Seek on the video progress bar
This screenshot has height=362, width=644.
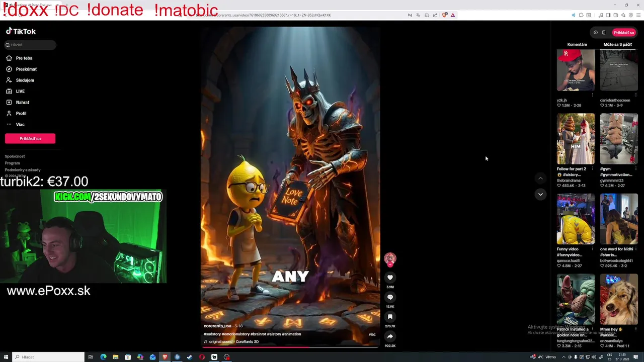tap(290, 346)
